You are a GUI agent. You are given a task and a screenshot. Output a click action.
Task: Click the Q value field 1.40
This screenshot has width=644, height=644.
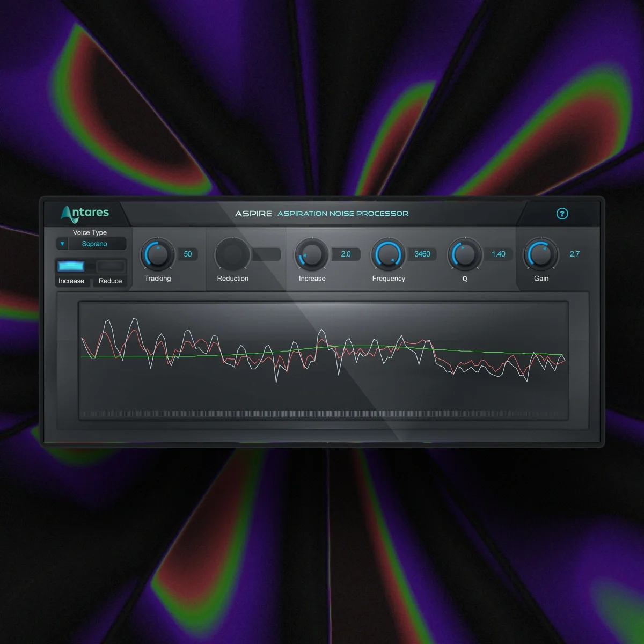499,254
